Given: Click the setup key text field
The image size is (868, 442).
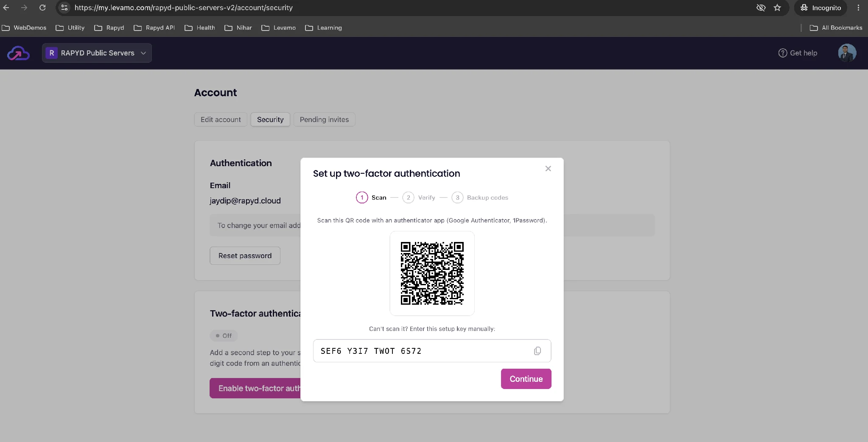Looking at the screenshot, I should click(432, 351).
